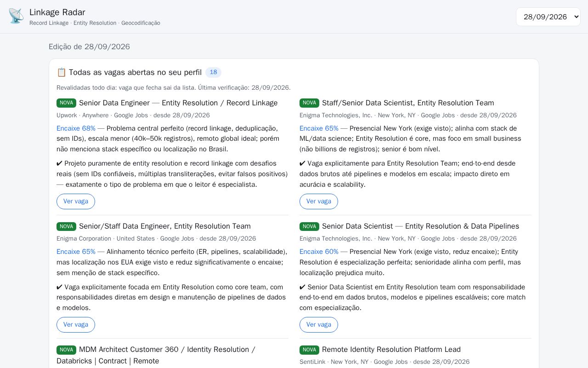The height and width of the screenshot is (368, 588).
Task: Click the Enigma Corporation · United States line
Action: [156, 238]
